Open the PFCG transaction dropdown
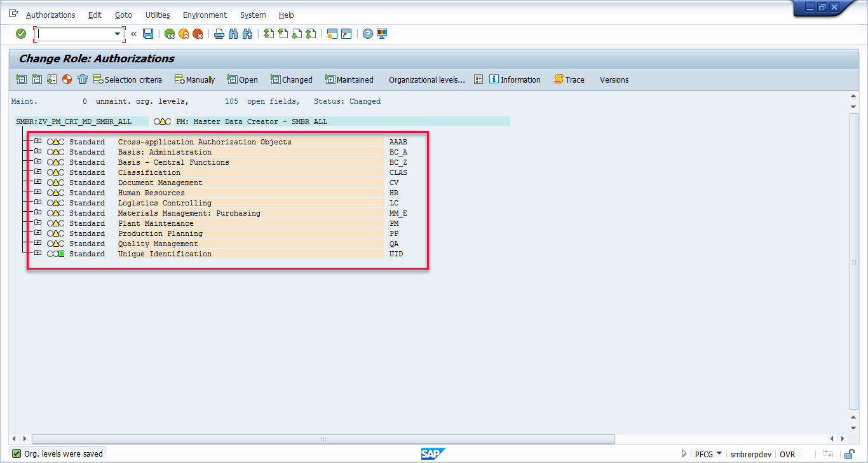 point(718,453)
